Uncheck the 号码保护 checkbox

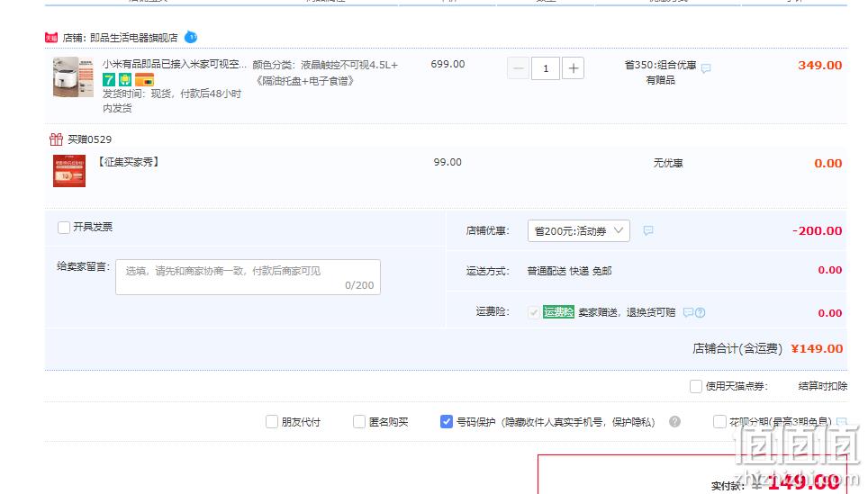tap(447, 422)
